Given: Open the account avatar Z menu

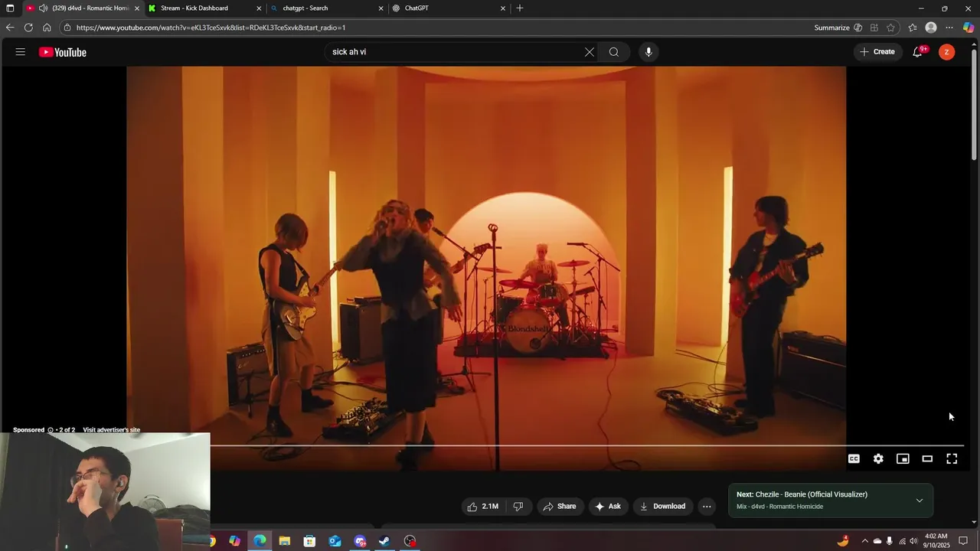Looking at the screenshot, I should coord(947,52).
